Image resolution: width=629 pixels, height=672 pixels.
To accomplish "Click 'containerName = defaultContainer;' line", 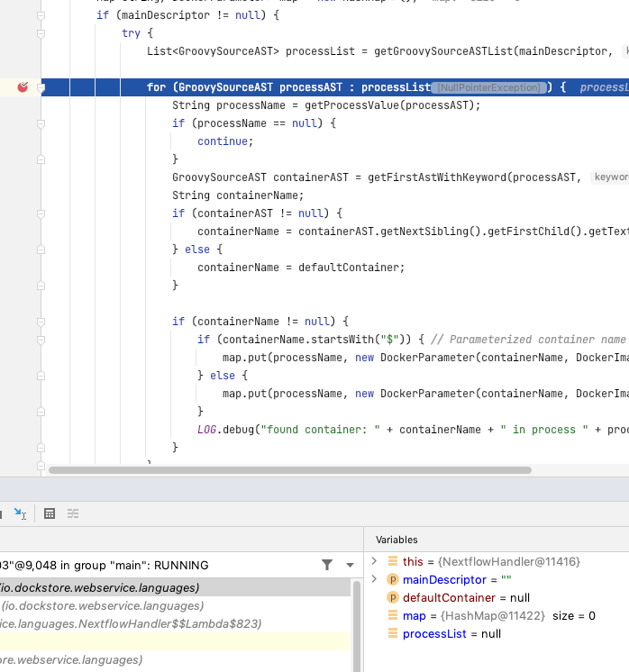I will coord(301,267).
